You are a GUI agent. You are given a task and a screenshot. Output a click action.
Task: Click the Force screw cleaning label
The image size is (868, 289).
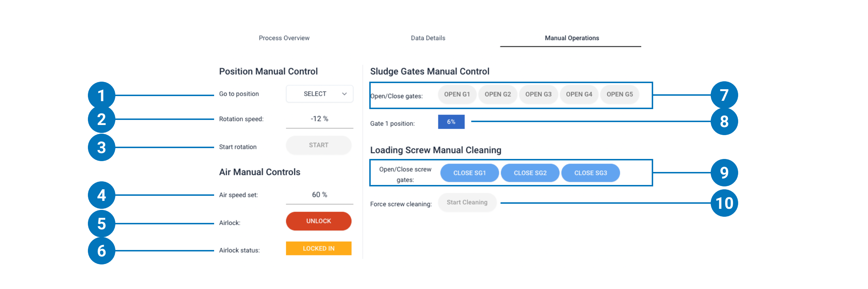click(x=401, y=204)
